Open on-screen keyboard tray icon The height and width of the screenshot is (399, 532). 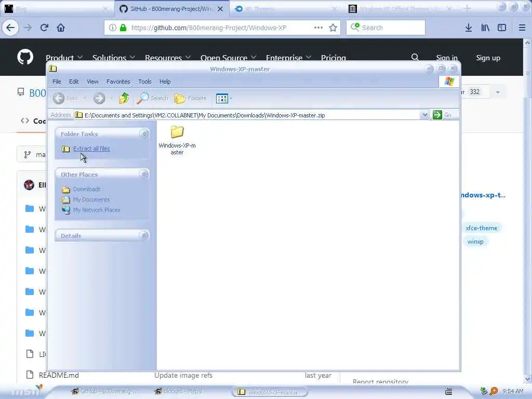click(x=448, y=391)
